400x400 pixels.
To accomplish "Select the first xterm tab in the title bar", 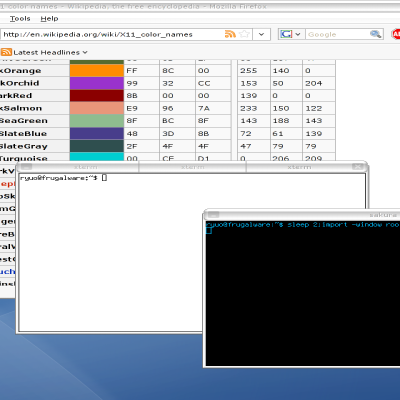I will click(x=85, y=167).
